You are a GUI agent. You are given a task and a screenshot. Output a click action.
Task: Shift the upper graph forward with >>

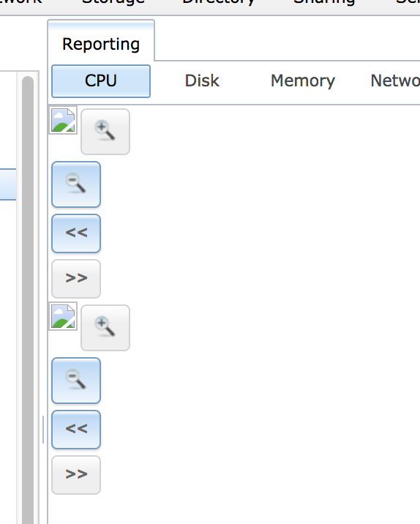pyautogui.click(x=76, y=279)
